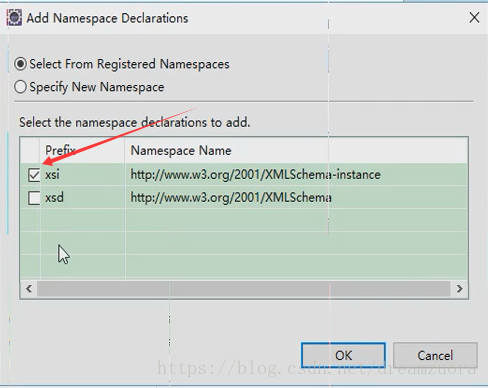The image size is (488, 388).
Task: Close the Add Namespace Declarations dialog
Action: (474, 18)
